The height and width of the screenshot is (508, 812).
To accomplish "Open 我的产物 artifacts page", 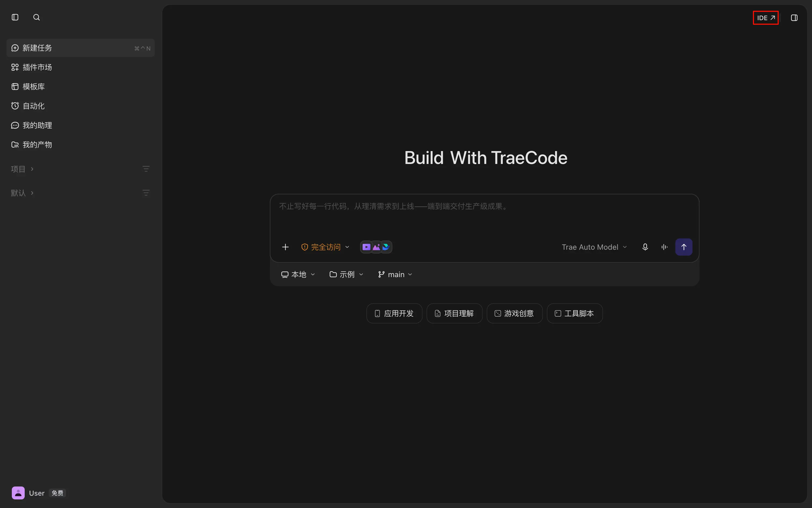I will 81,145.
